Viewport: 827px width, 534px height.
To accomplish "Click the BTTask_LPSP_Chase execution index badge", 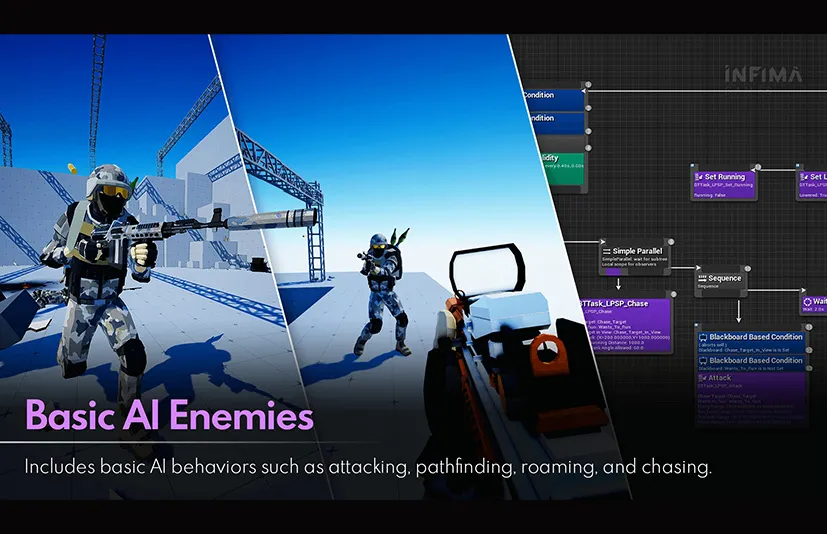I will (x=674, y=294).
